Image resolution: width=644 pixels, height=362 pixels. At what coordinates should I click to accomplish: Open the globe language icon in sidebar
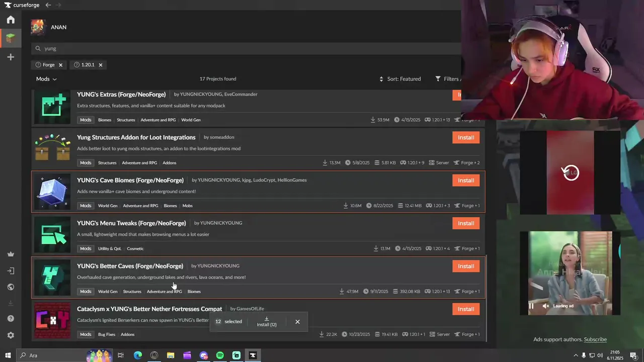click(x=11, y=287)
